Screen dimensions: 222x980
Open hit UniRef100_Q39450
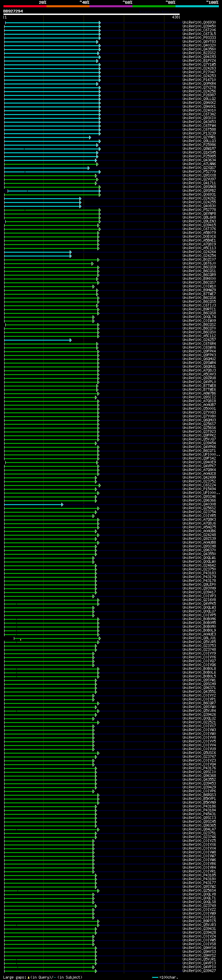click(199, 26)
